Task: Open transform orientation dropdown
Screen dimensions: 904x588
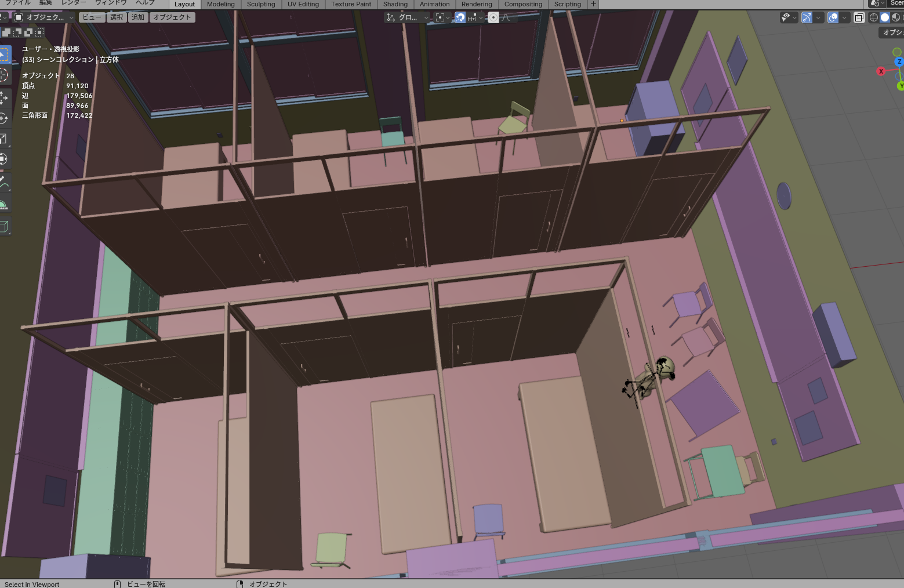Action: 408,17
